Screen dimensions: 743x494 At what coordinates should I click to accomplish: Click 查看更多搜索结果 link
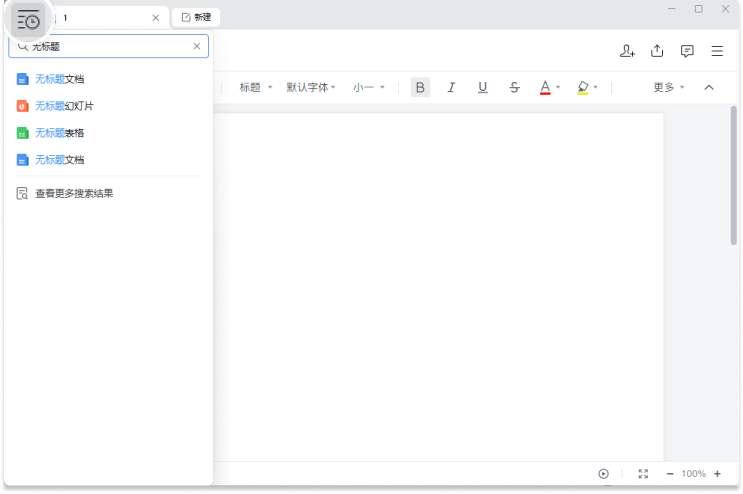(74, 194)
